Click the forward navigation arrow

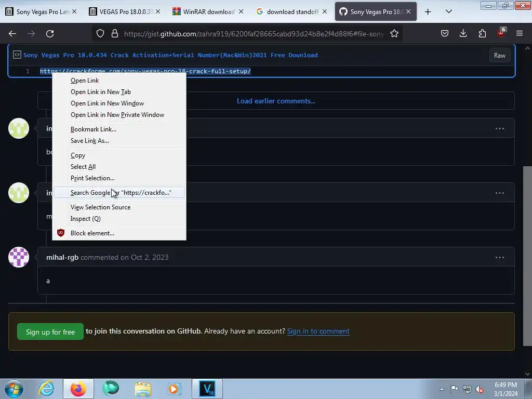(31, 34)
